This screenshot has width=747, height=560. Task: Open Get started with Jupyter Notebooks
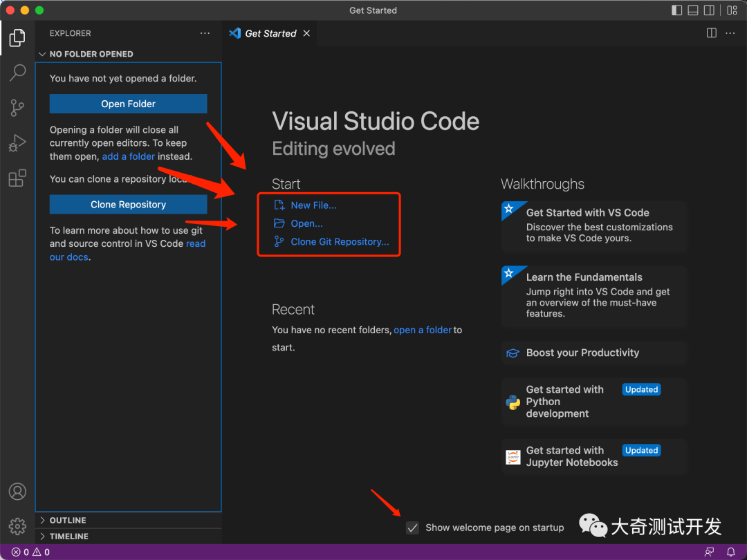tap(593, 456)
